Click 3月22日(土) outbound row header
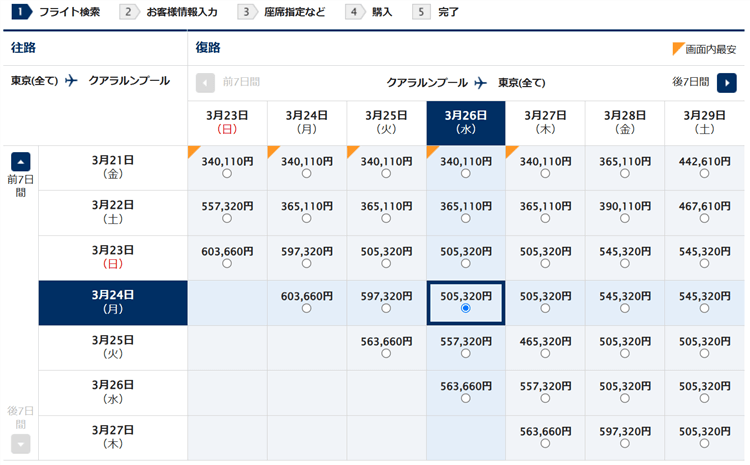 click(x=112, y=212)
